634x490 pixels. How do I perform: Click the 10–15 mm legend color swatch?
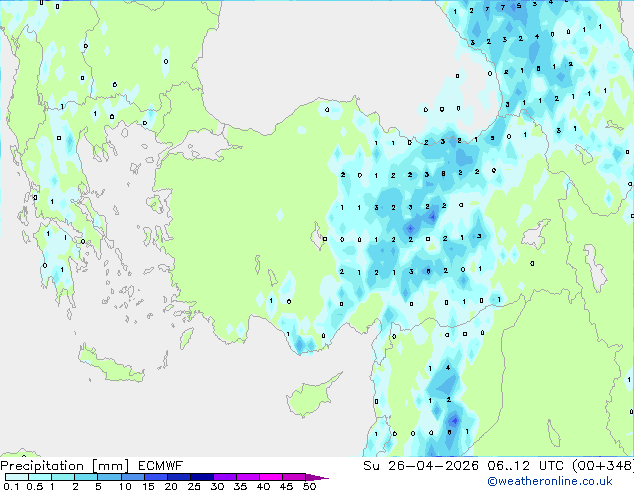(132, 477)
